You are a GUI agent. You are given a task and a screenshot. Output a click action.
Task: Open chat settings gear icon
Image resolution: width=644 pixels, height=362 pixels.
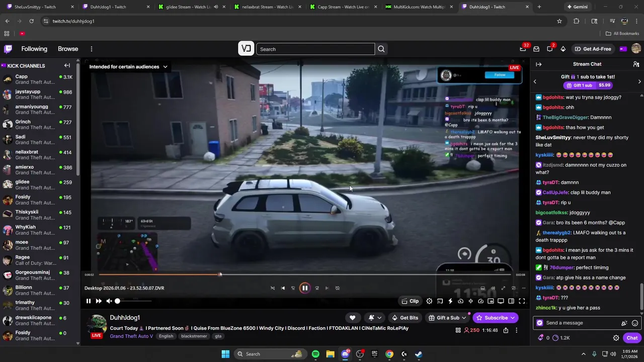616,338
